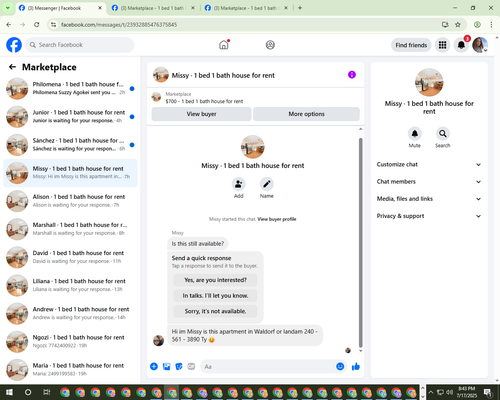Attach a photo with the image icon
Screen dimensions: 500x400
pos(166,367)
